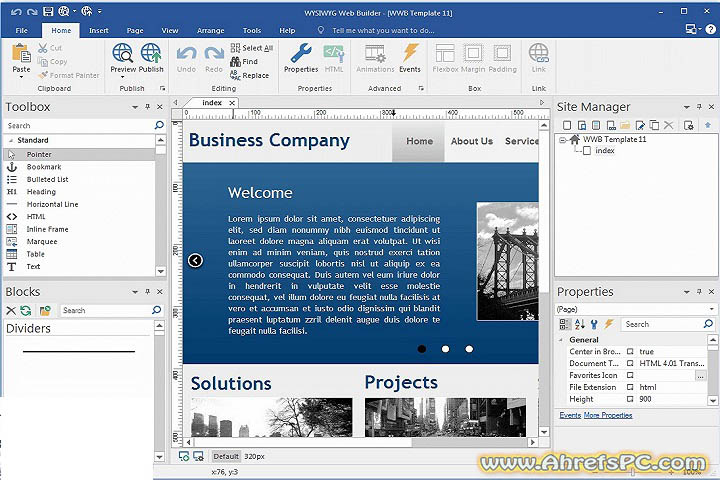
Task: Click the Tell me what you want box
Action: (x=383, y=30)
